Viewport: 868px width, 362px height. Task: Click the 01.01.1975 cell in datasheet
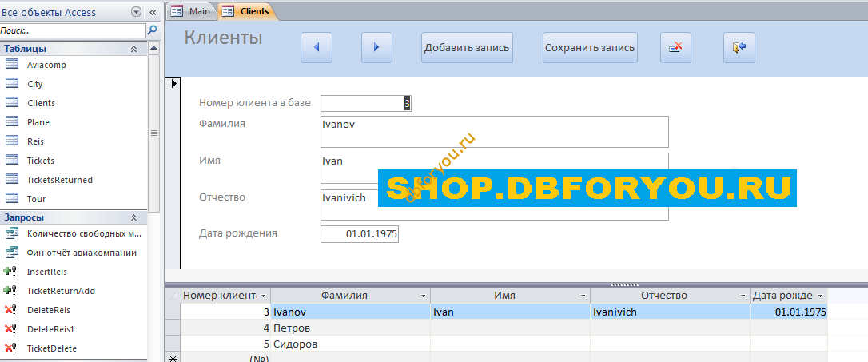tap(789, 312)
